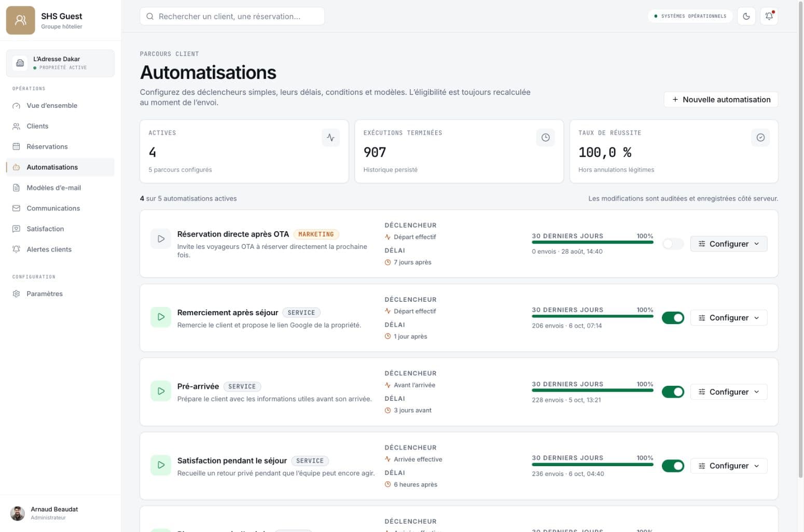Click "206 envois · 6 oct, 07:14" text
This screenshot has height=532, width=804.
click(x=567, y=326)
